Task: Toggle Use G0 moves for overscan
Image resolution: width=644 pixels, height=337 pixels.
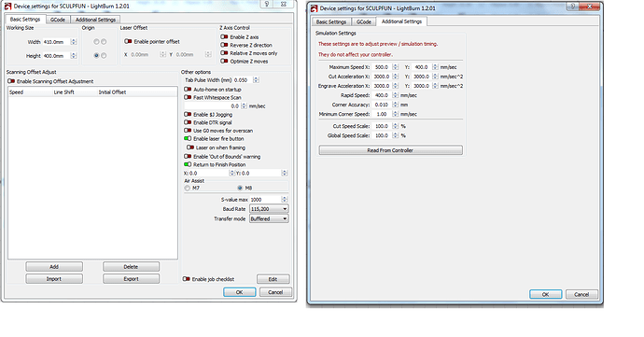Action: point(188,131)
